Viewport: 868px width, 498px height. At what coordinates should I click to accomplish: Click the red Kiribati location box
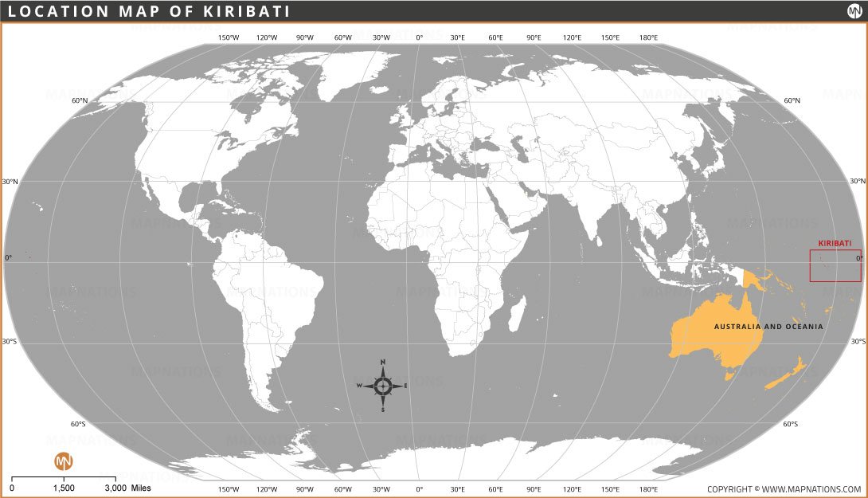(x=835, y=265)
